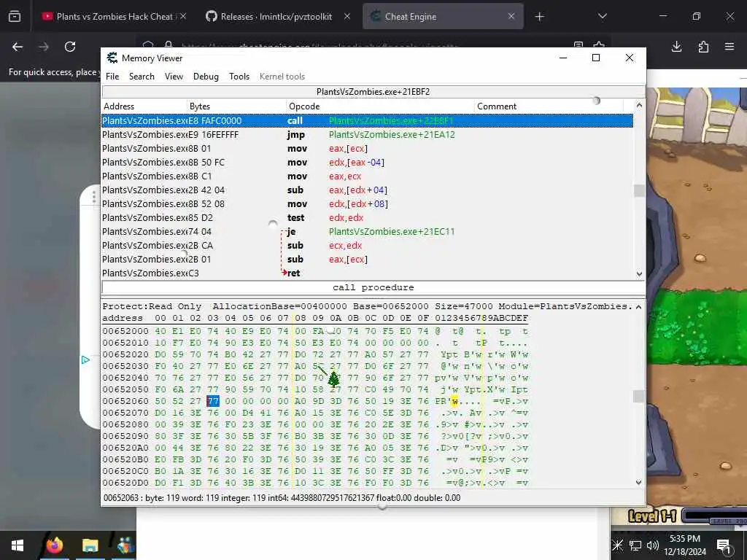Click the ad choices icon on webpage
This screenshot has height=560, width=747.
[x=86, y=360]
